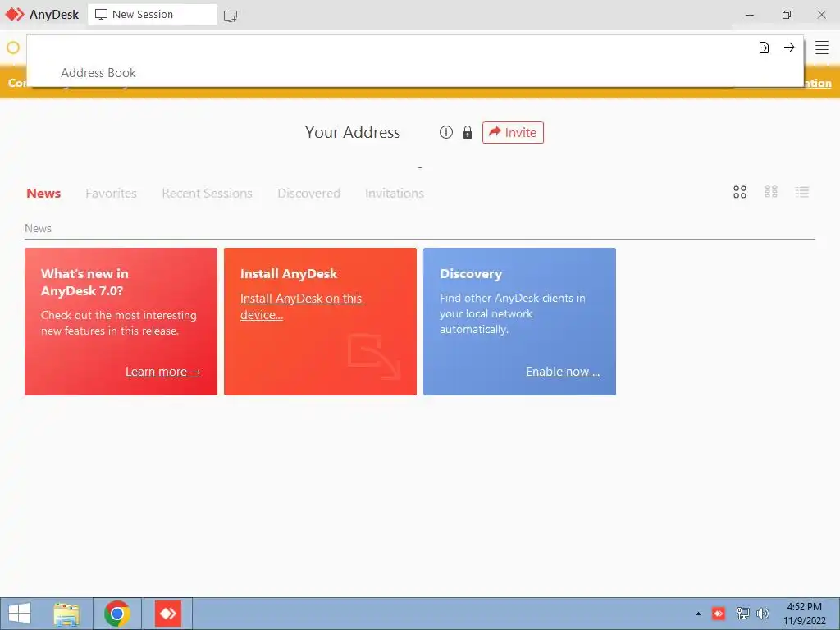The image size is (840, 630).
Task: Open File Explorer from taskbar
Action: (66, 614)
